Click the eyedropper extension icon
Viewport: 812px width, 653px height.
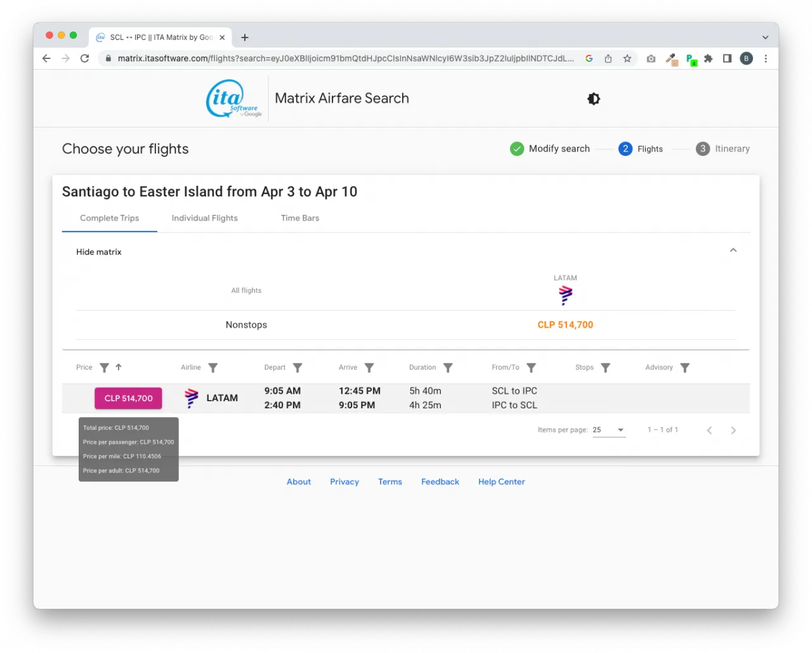click(671, 59)
